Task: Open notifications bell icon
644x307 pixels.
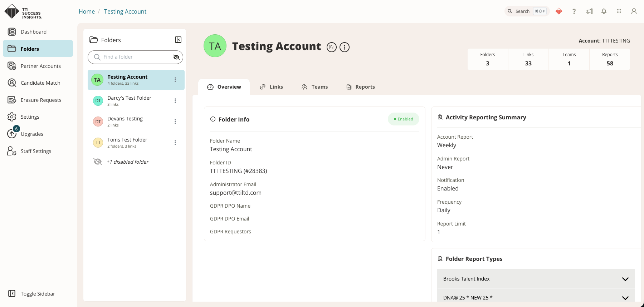Action: [x=604, y=11]
